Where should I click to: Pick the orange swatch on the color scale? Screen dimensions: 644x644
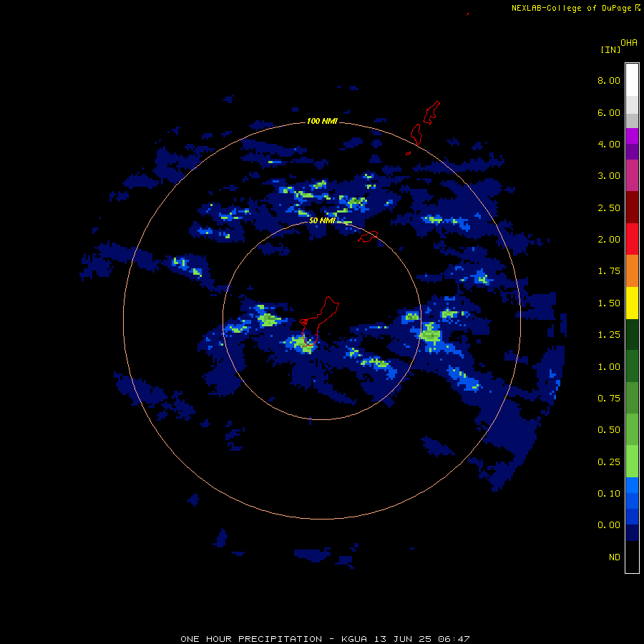pyautogui.click(x=632, y=271)
